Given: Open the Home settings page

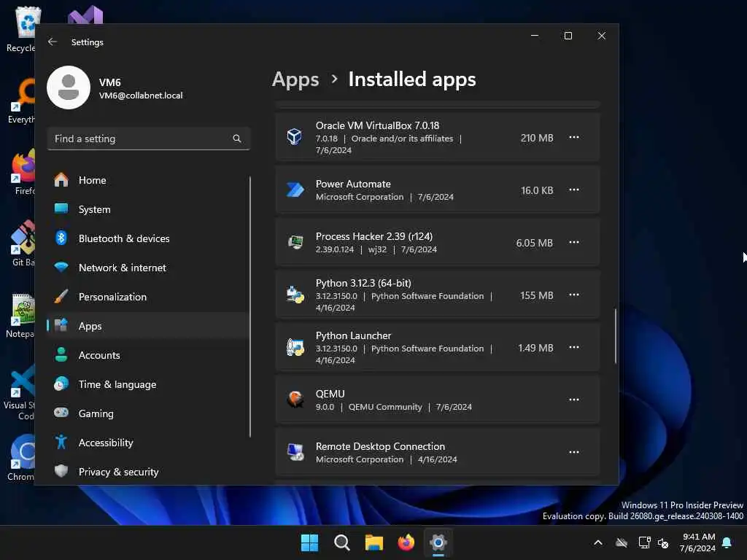Looking at the screenshot, I should (x=147, y=180).
